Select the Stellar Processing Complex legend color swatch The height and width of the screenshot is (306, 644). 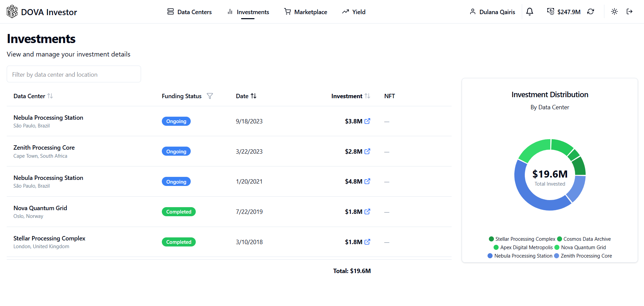click(x=491, y=239)
